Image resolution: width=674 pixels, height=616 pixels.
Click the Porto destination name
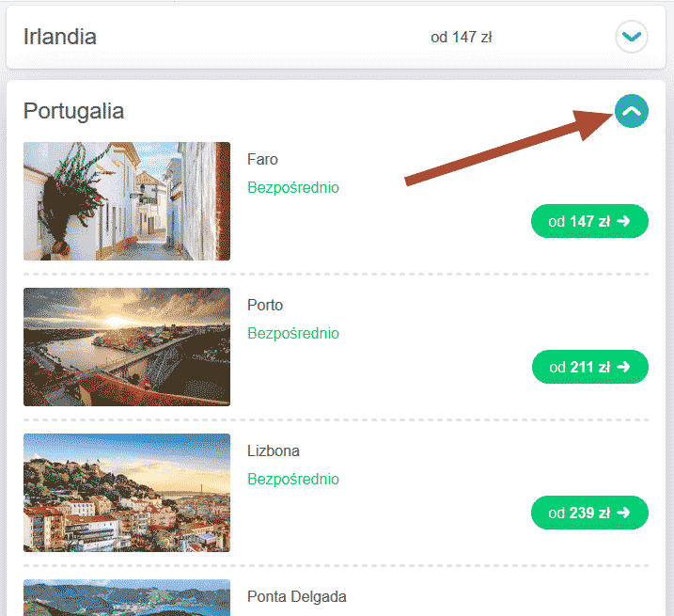point(265,306)
